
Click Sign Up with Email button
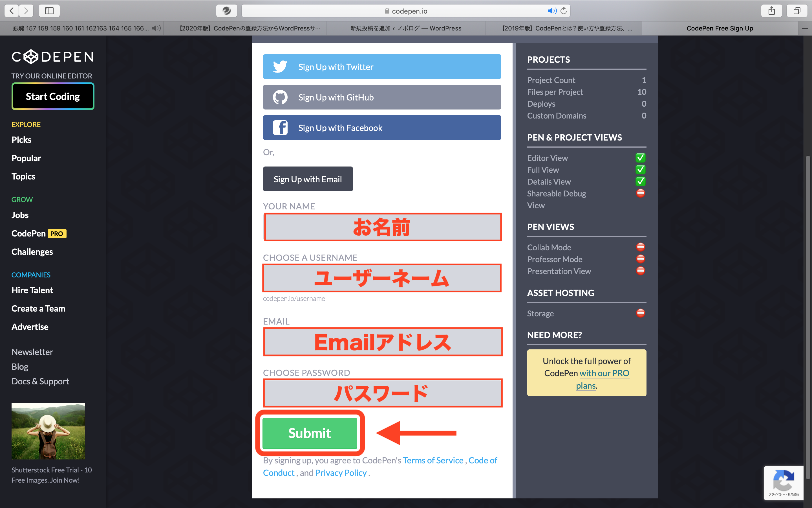(x=308, y=179)
